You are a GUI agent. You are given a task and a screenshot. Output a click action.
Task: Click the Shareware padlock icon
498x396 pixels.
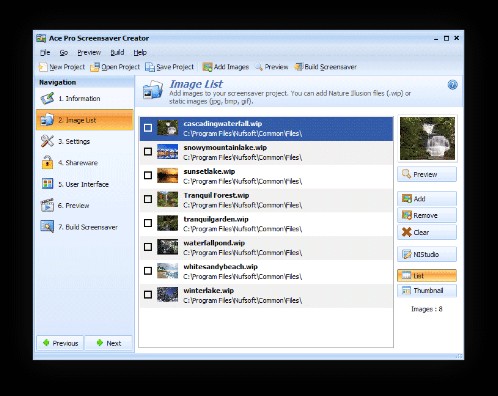coord(47,163)
